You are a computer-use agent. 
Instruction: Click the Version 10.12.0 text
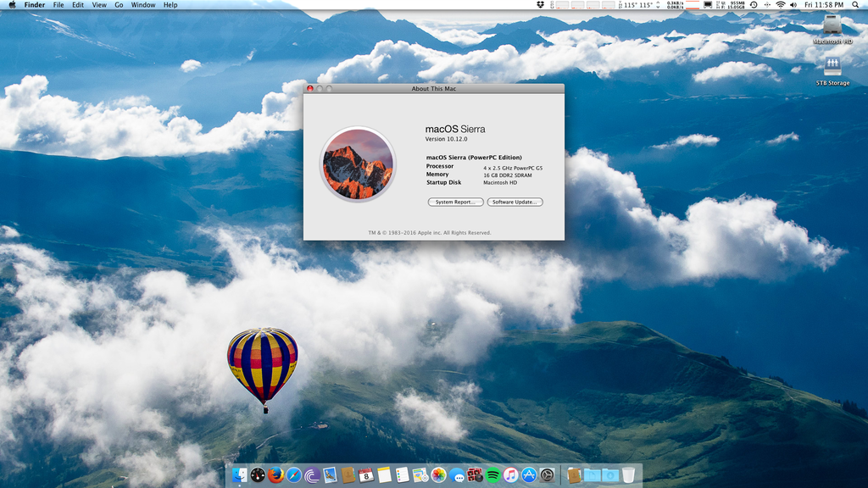point(446,139)
